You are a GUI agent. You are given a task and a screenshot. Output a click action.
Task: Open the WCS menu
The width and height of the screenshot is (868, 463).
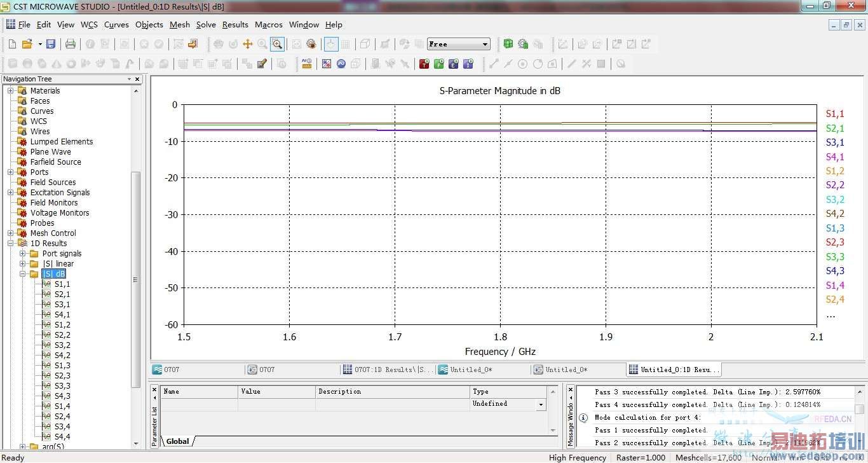[x=89, y=25]
